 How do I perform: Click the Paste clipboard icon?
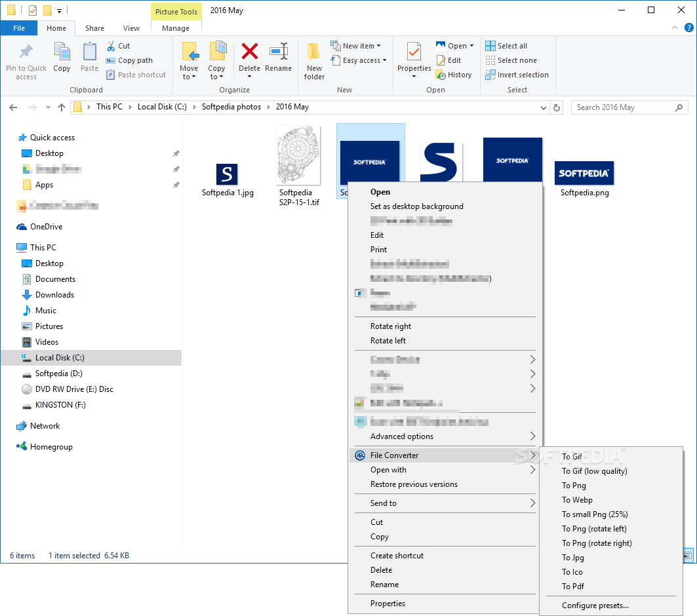point(89,52)
